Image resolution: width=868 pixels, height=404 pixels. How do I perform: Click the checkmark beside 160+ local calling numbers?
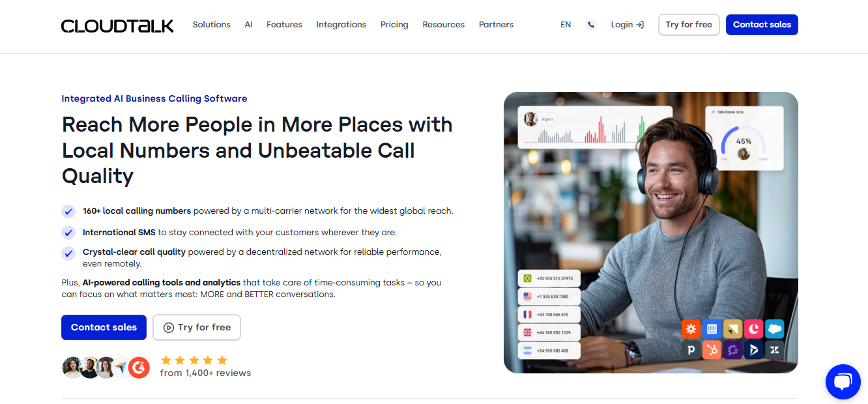point(68,210)
